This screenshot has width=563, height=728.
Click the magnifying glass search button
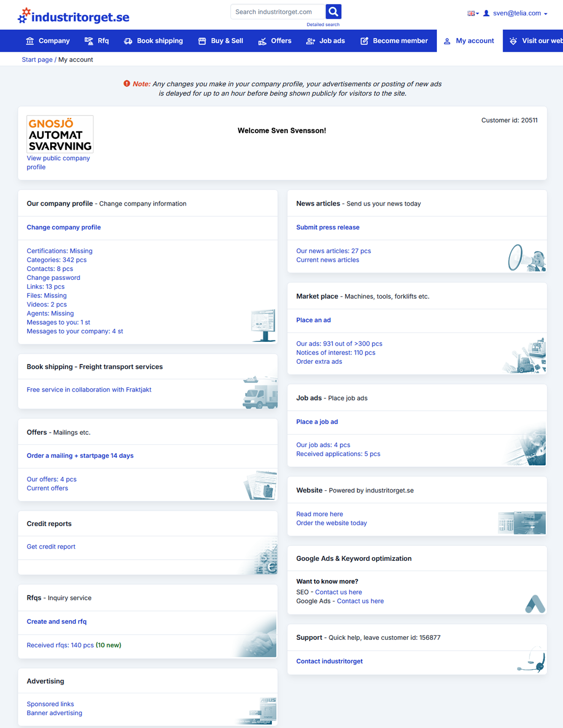333,12
